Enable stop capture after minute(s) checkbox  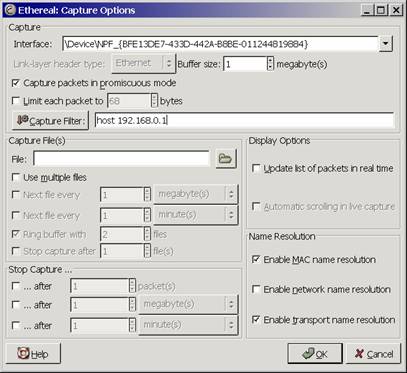[16, 325]
